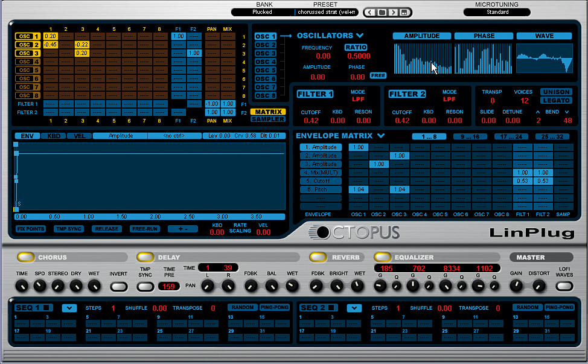Go to the next preset arrow
Viewport: 588px width, 364px height.
(x=394, y=12)
